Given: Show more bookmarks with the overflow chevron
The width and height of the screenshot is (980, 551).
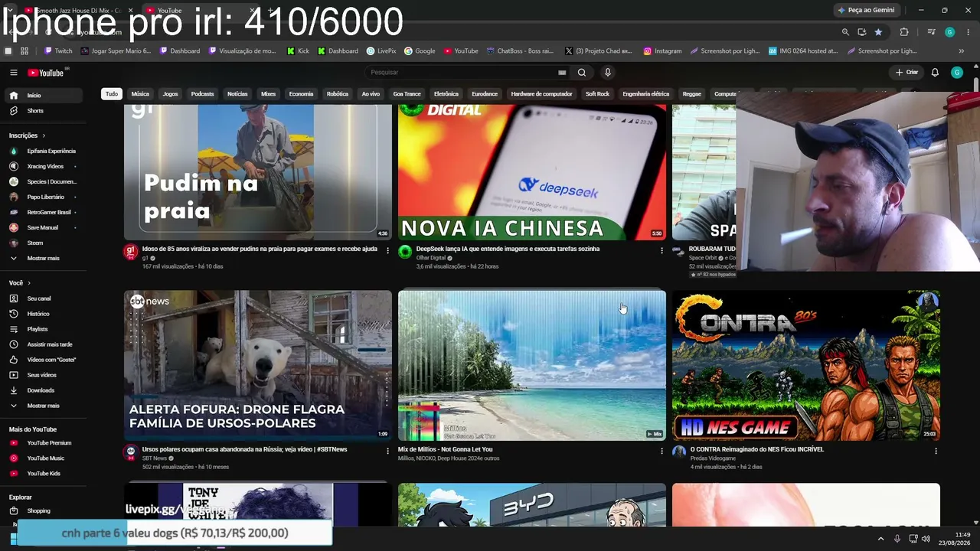Looking at the screenshot, I should (x=961, y=51).
